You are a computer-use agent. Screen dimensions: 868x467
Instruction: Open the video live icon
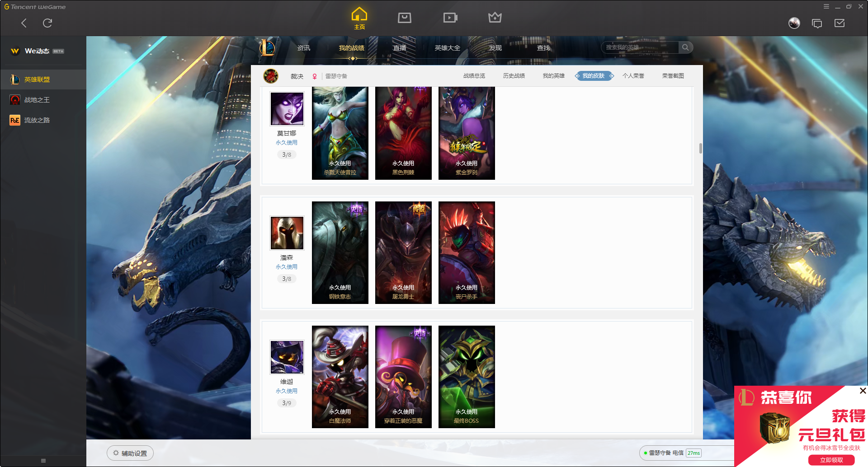450,18
